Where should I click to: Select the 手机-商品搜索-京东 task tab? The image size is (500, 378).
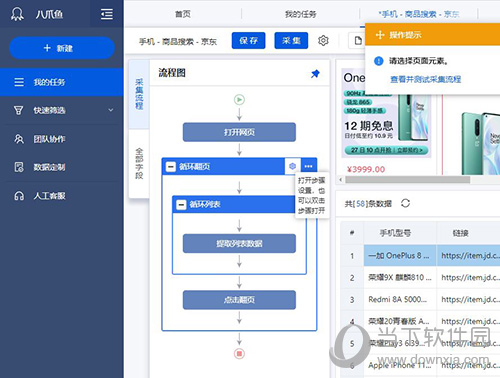tap(419, 14)
